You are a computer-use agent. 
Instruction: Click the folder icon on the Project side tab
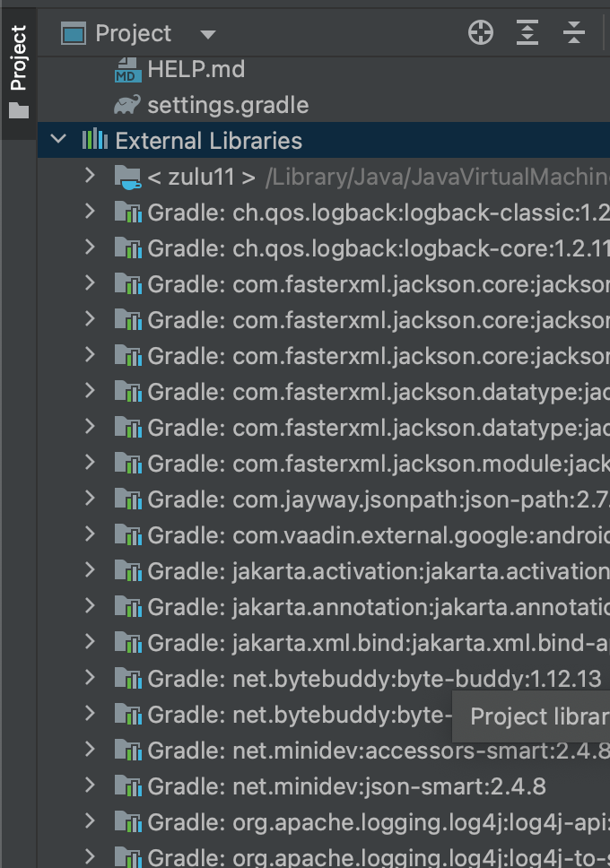pos(19,110)
